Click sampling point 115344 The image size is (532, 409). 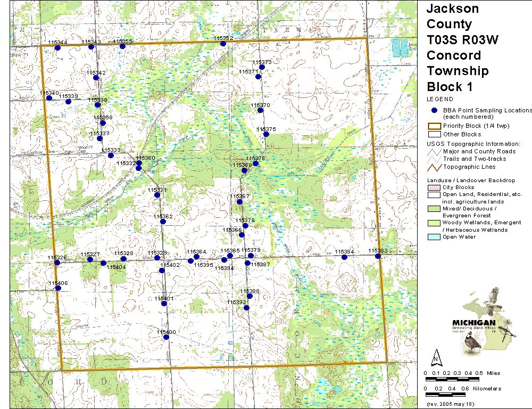57,48
